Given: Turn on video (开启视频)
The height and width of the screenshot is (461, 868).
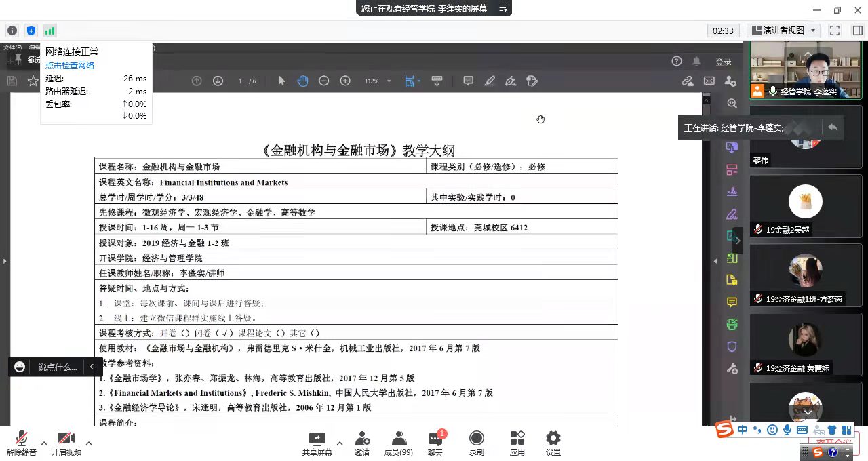Looking at the screenshot, I should [66, 443].
